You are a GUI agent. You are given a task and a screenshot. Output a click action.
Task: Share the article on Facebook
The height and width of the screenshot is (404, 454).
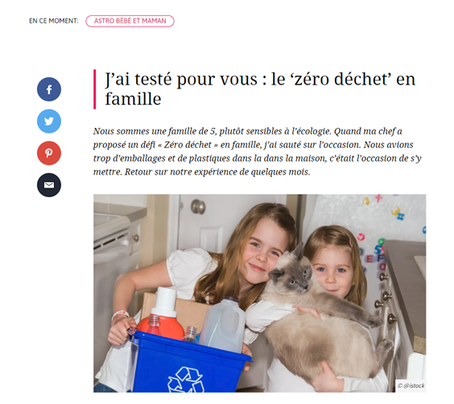pyautogui.click(x=49, y=89)
